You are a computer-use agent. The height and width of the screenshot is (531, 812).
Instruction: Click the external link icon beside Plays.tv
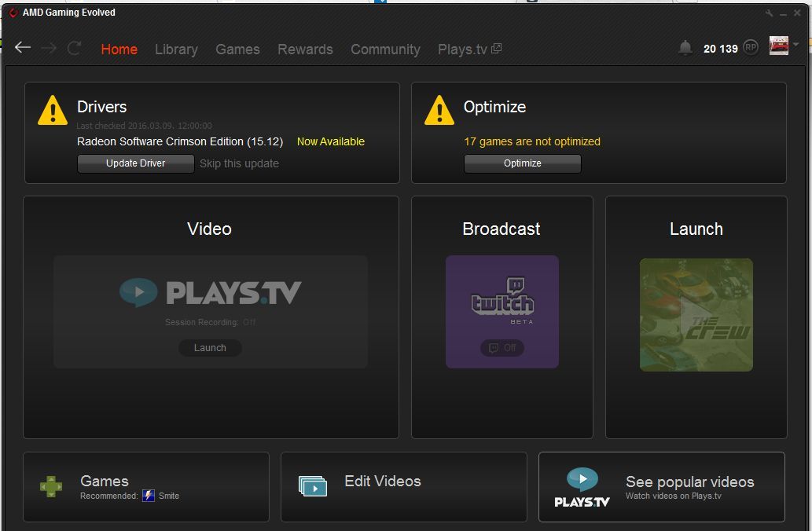pos(496,48)
